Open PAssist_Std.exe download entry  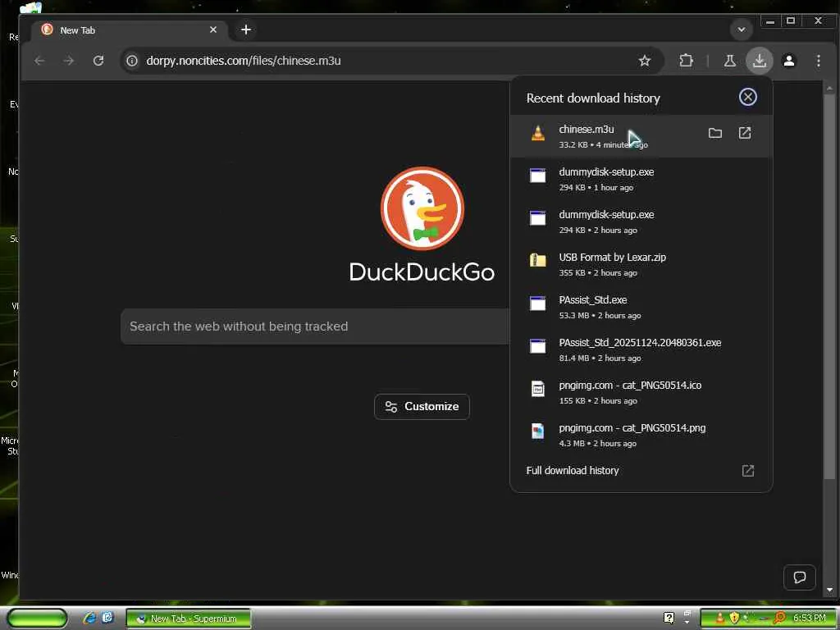[x=641, y=307]
